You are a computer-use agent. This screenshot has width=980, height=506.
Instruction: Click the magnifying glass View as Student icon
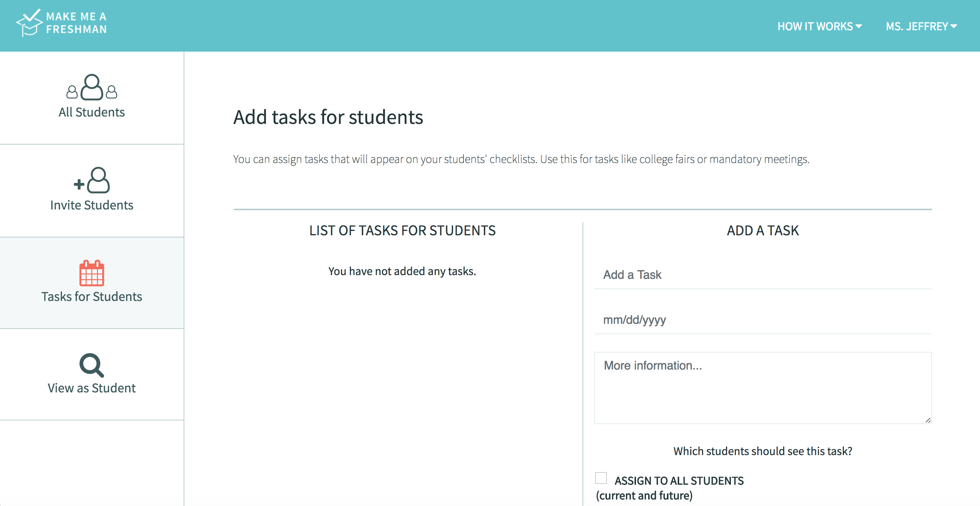(91, 365)
